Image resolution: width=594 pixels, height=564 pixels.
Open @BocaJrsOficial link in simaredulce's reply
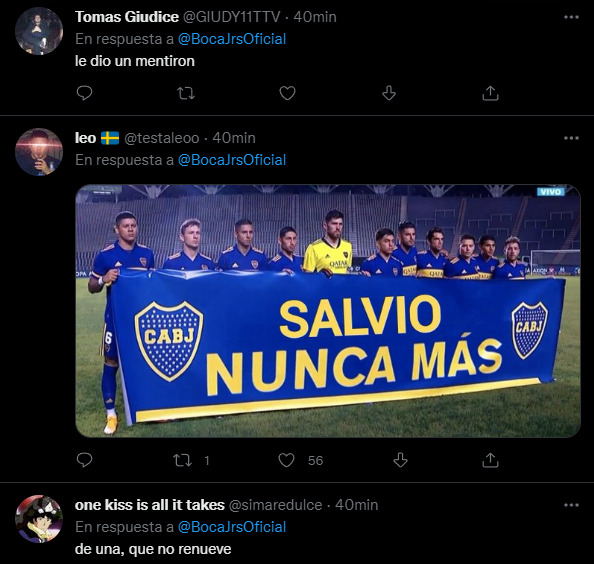point(232,527)
